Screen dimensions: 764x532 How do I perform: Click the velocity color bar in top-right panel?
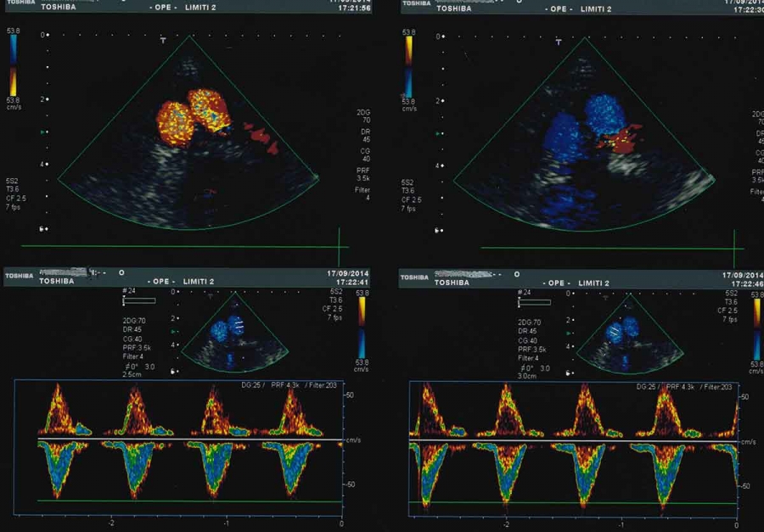pos(408,66)
